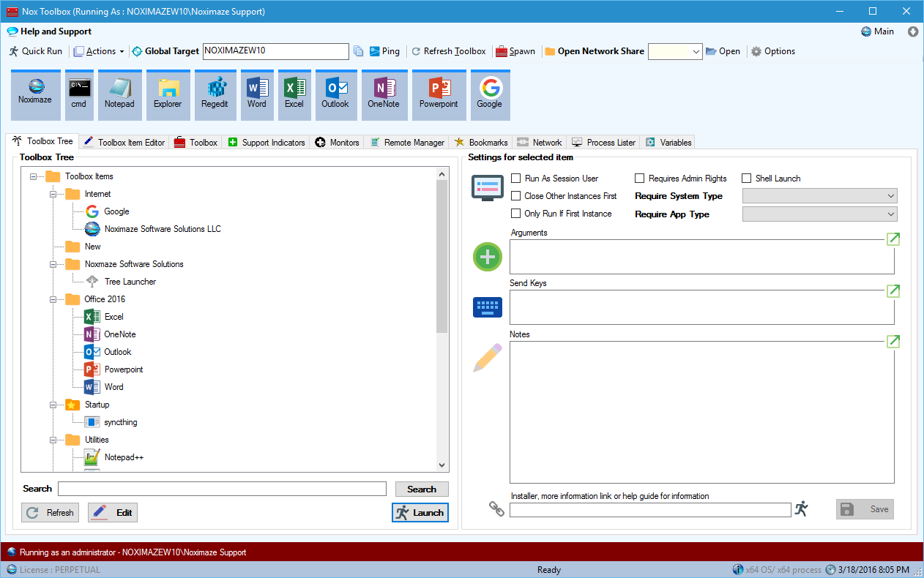Viewport: 924px width, 578px height.
Task: Click inside the Search field
Action: point(220,489)
